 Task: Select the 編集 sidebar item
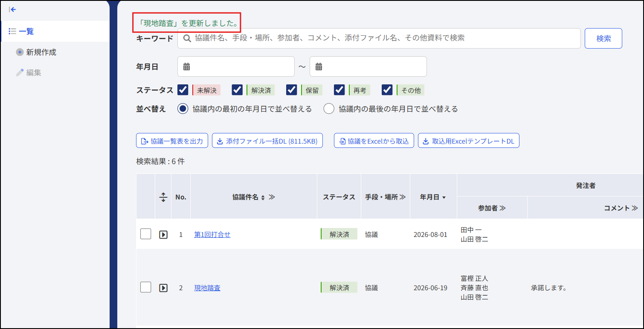point(29,72)
